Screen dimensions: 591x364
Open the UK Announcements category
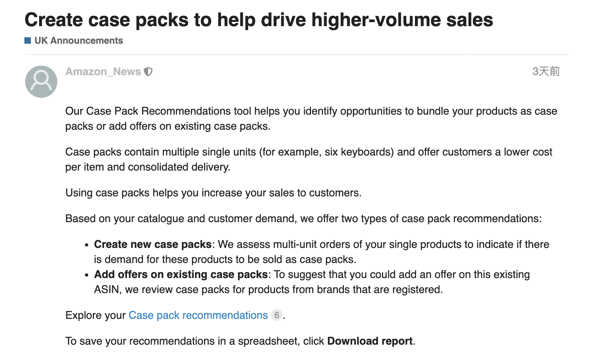pos(79,40)
